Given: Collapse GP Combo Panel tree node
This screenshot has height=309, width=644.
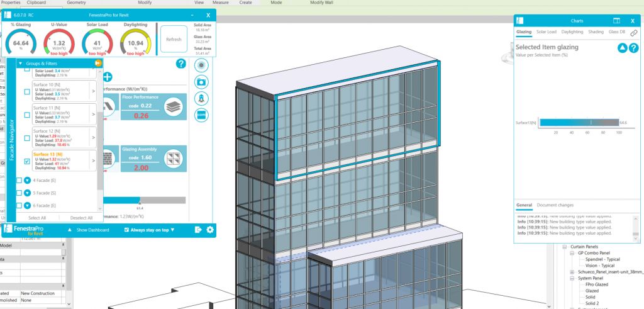Looking at the screenshot, I should click(x=572, y=253).
